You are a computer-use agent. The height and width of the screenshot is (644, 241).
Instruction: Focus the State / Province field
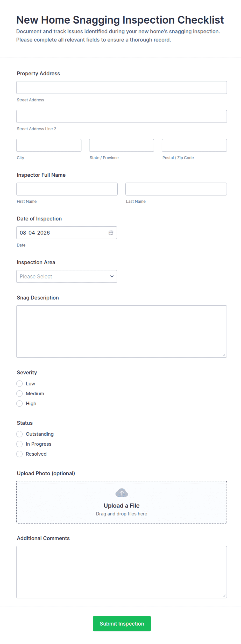click(x=122, y=145)
